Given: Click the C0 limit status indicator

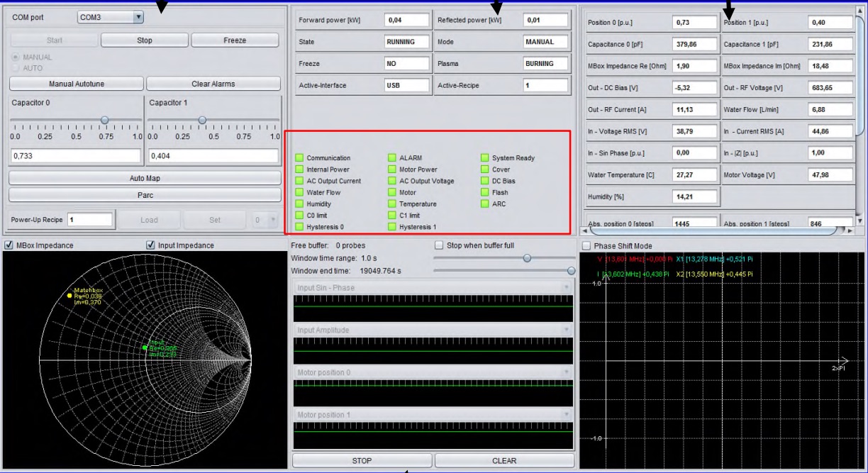Looking at the screenshot, I should 299,215.
